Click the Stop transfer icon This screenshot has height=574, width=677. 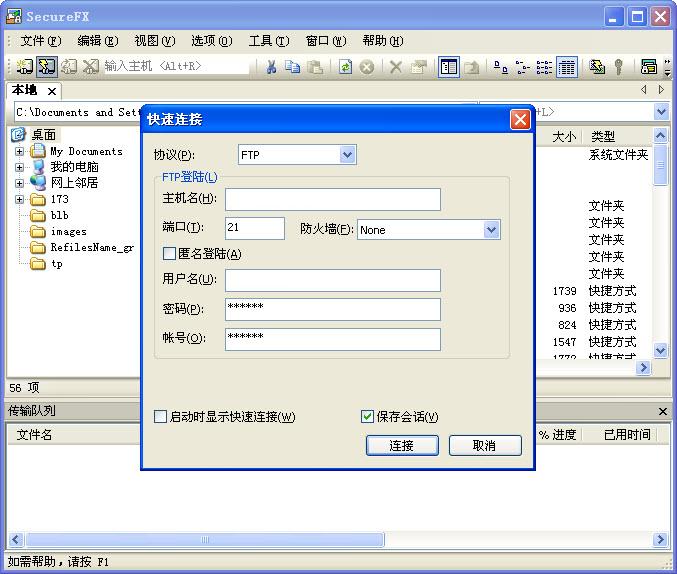point(367,67)
